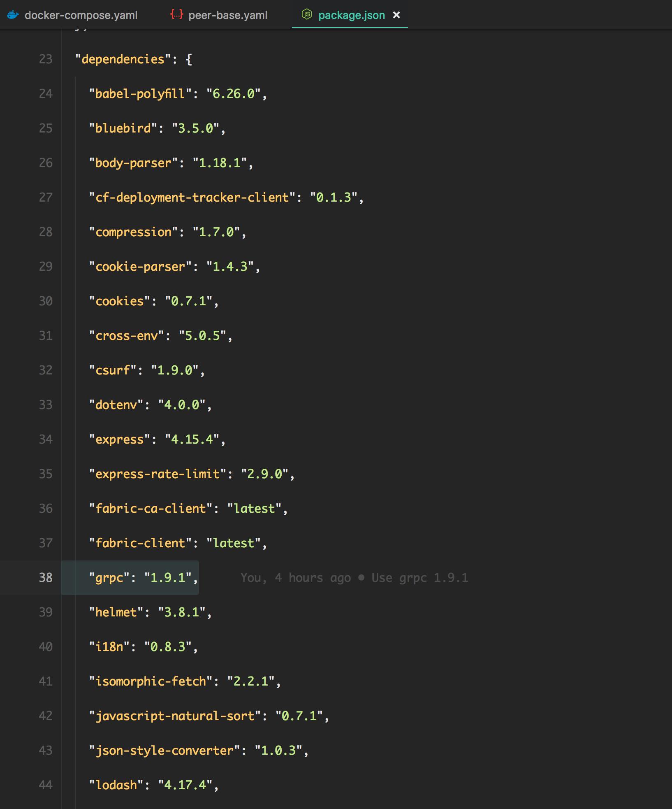Viewport: 672px width, 809px height.
Task: Click the "2.2.1" version value
Action: pos(251,681)
